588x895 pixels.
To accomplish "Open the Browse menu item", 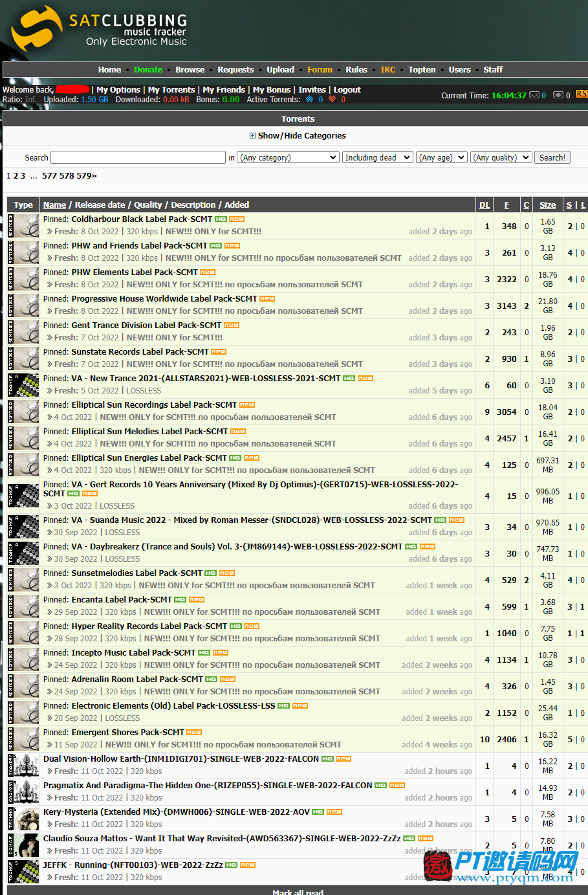I will [190, 70].
